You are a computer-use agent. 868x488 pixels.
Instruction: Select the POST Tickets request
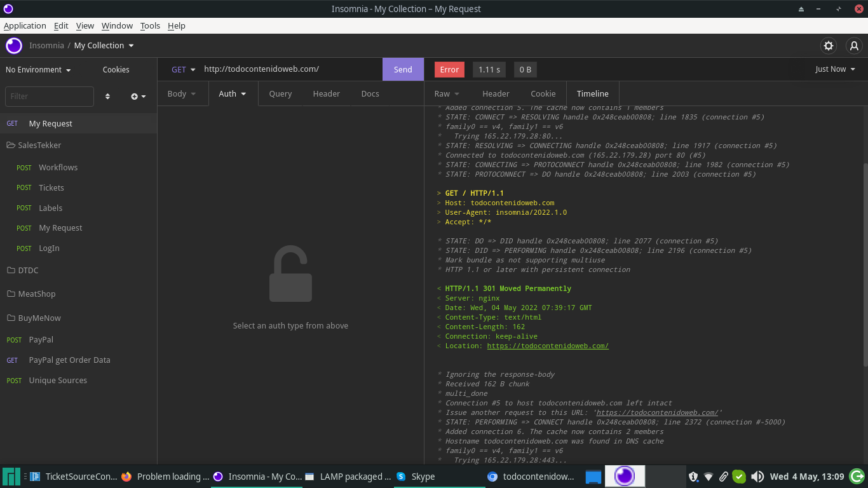(78, 188)
